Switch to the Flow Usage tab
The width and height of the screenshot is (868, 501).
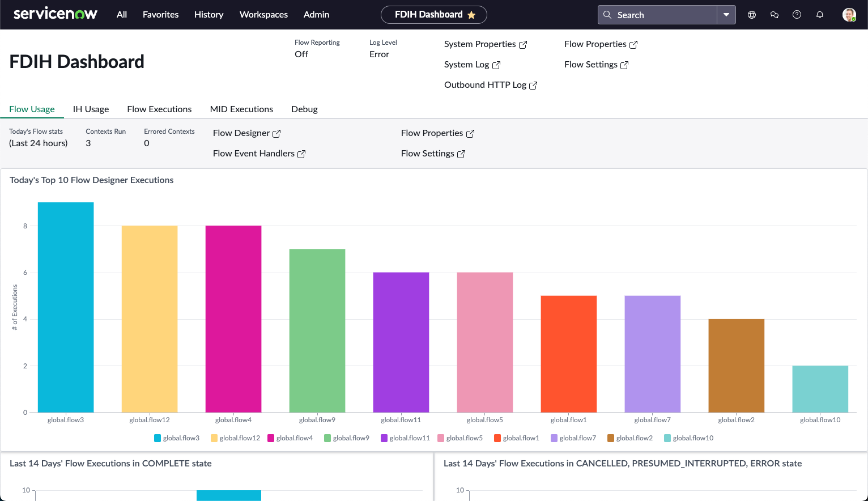pyautogui.click(x=32, y=109)
